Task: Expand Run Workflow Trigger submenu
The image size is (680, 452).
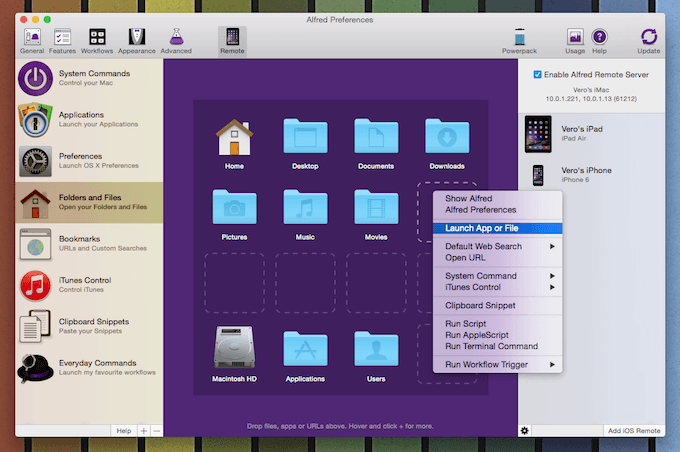Action: click(x=497, y=364)
